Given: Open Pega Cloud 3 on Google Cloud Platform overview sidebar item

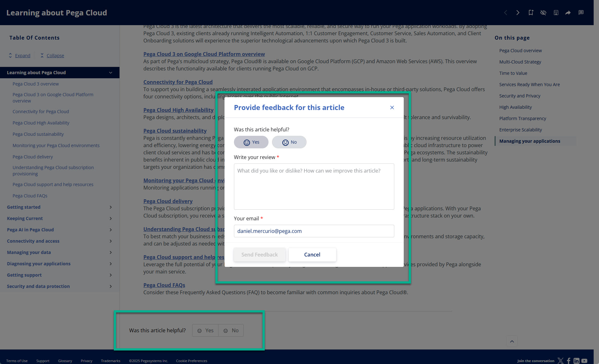Looking at the screenshot, I should 53,98.
